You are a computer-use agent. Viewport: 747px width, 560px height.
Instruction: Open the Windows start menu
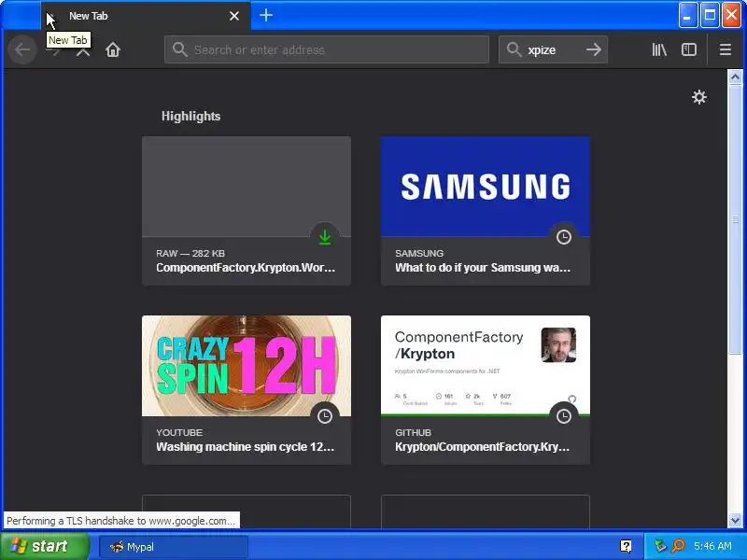(44, 546)
